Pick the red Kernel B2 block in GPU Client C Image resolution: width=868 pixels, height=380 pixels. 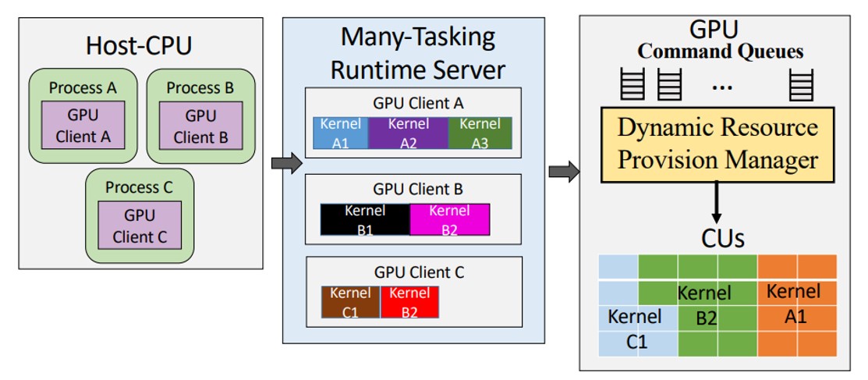pos(409,302)
